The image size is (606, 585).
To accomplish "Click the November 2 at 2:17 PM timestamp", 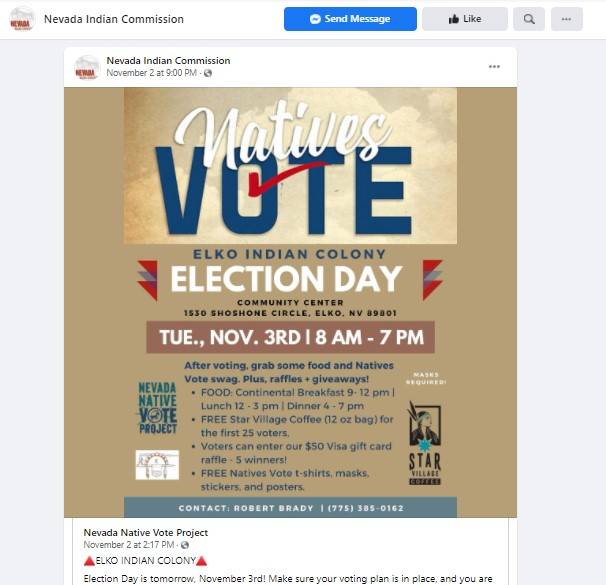I will point(129,545).
